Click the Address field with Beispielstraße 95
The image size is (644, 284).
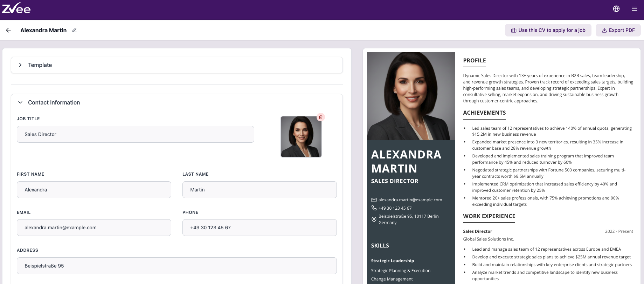[176, 266]
